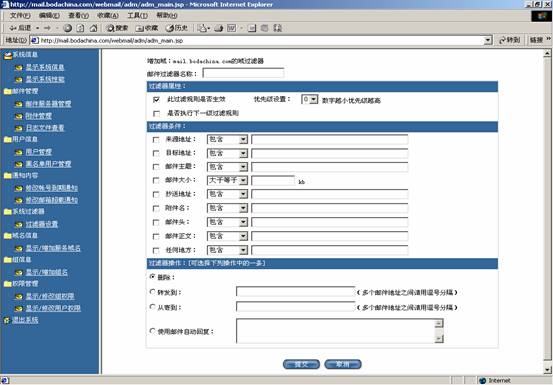Viewport: 553px width, 385px height.
Task: Click the 提交 submit button
Action: tap(301, 364)
